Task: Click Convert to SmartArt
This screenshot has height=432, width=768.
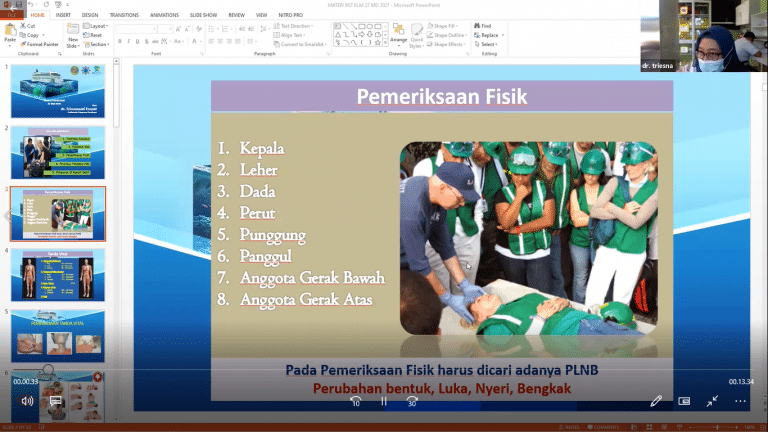Action: click(x=299, y=44)
